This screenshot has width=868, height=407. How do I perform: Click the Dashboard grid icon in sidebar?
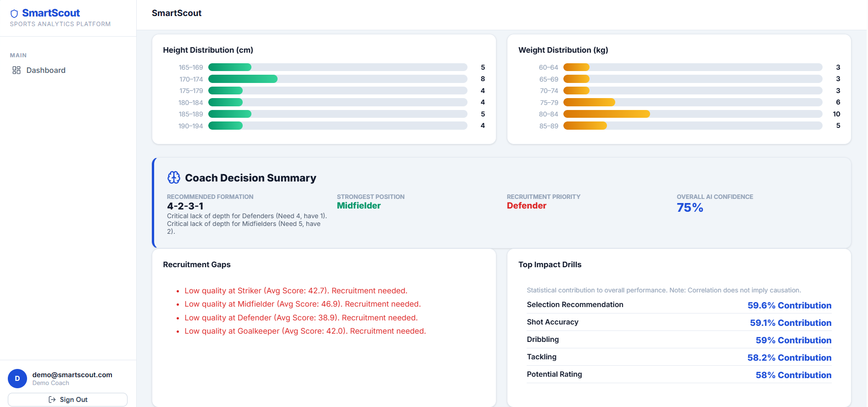coord(17,70)
